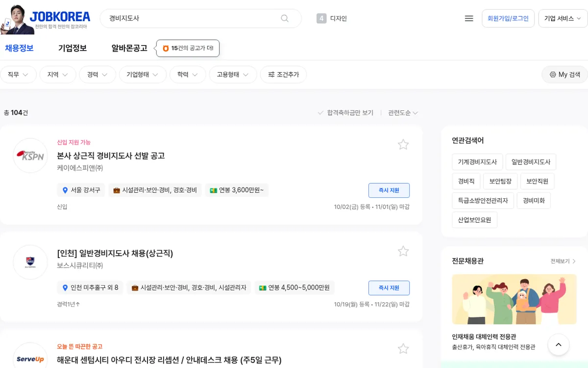Click the search magnifier icon
Screen dimensions: 588x368
pyautogui.click(x=285, y=19)
